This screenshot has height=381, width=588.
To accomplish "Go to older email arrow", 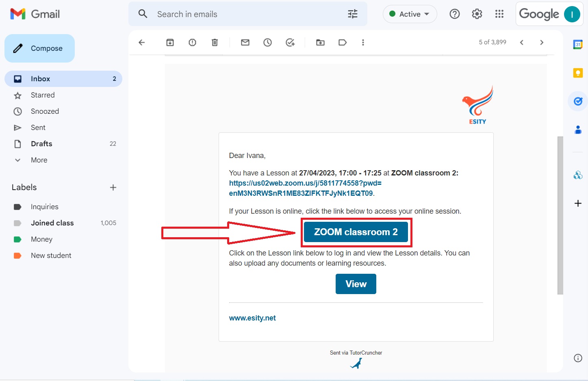I will [542, 42].
